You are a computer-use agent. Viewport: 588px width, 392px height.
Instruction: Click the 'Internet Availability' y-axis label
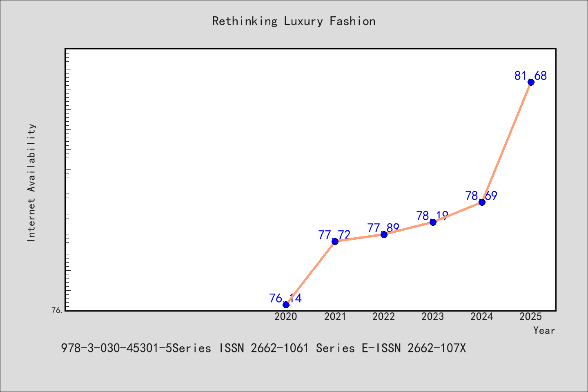click(x=31, y=183)
